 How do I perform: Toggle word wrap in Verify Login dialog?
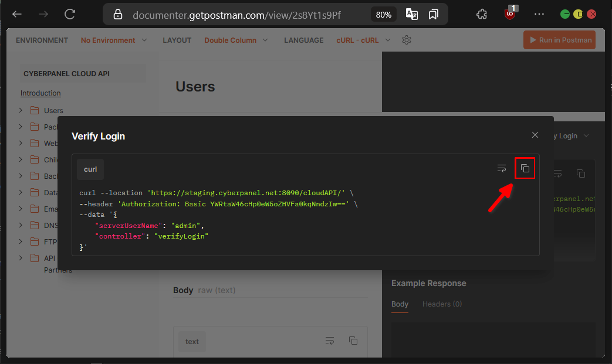502,168
